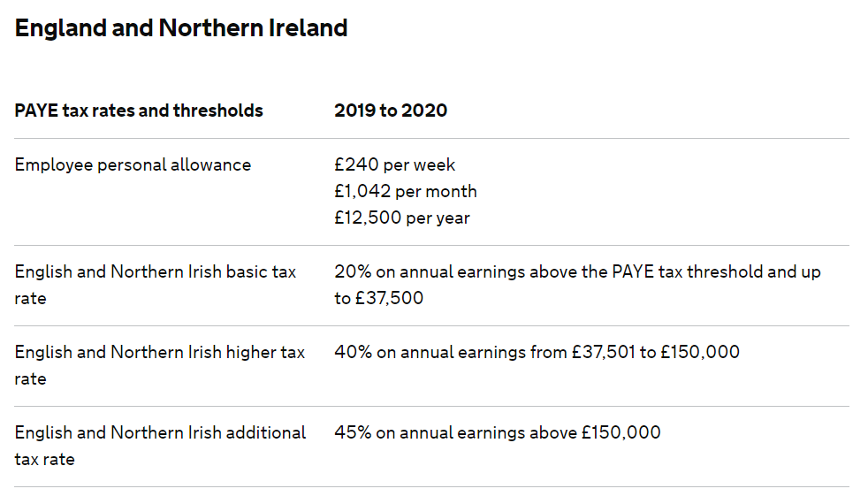Viewport: 868px width, 504px height.
Task: Click the £1,042 per month value
Action: [x=405, y=192]
